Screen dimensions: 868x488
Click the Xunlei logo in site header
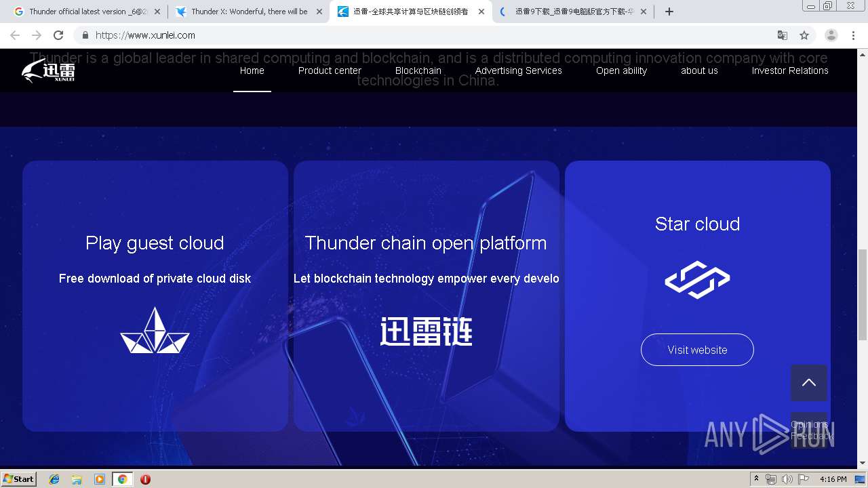48,70
